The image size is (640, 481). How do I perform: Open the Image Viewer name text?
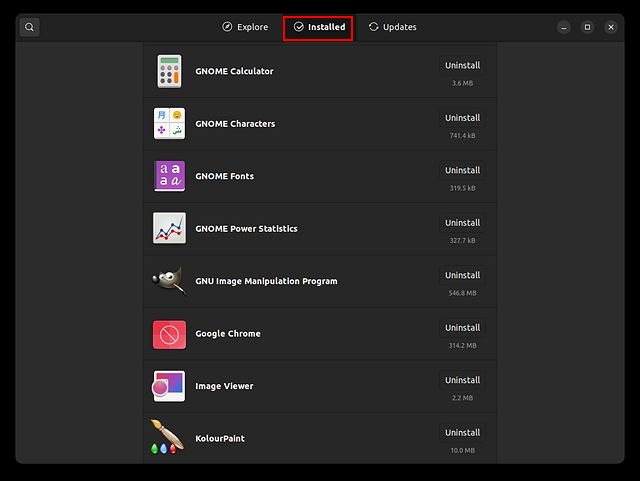(x=224, y=386)
